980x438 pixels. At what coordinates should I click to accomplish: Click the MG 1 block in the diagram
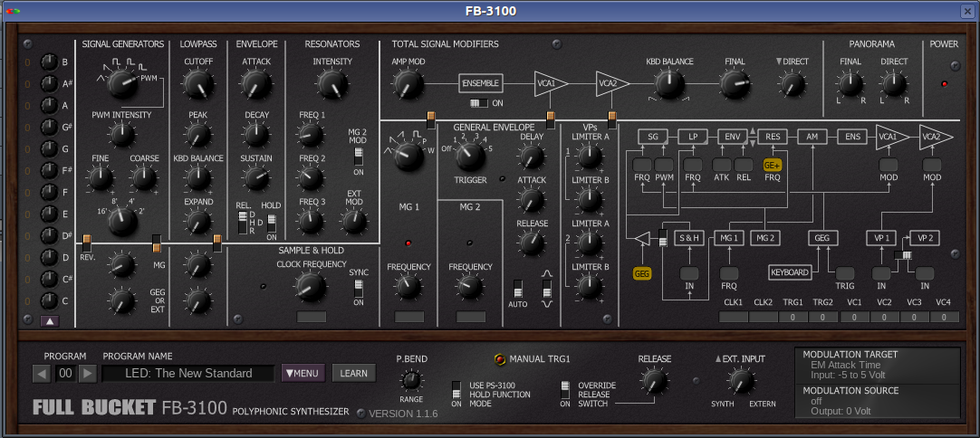[729, 238]
